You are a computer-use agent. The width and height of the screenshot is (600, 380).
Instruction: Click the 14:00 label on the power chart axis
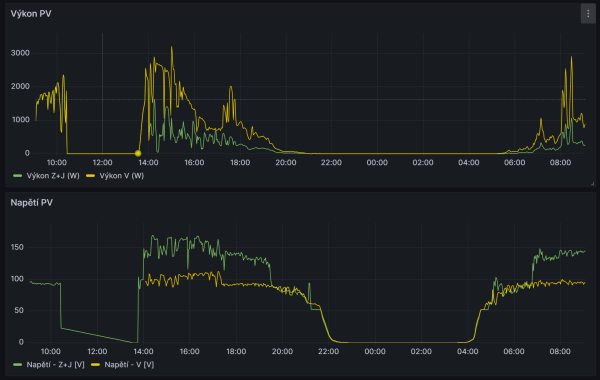pos(148,162)
